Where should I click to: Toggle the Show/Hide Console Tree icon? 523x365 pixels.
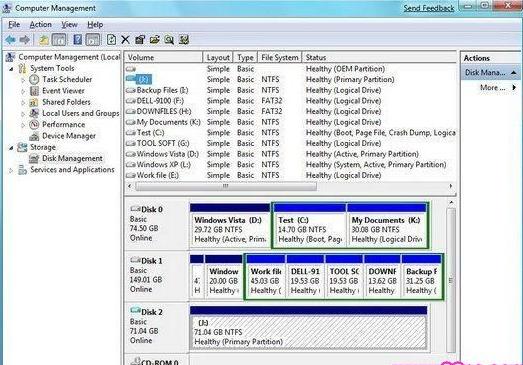[x=59, y=40]
